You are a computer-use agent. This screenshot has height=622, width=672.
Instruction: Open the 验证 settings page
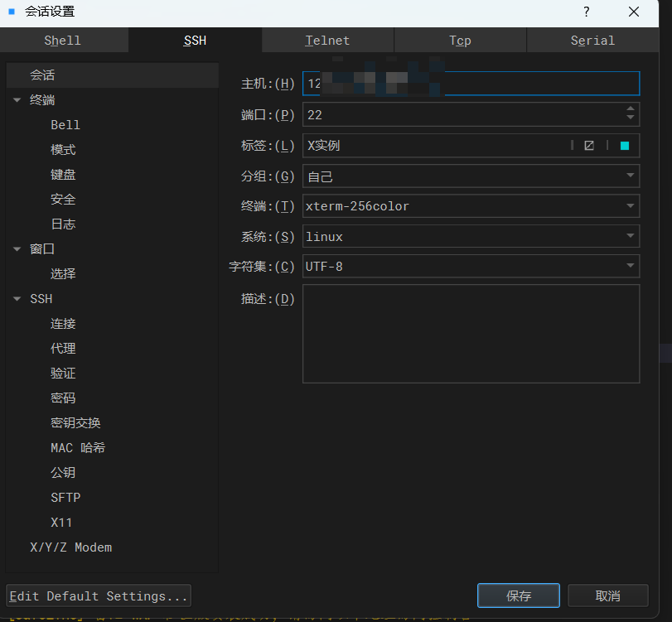[x=63, y=373]
